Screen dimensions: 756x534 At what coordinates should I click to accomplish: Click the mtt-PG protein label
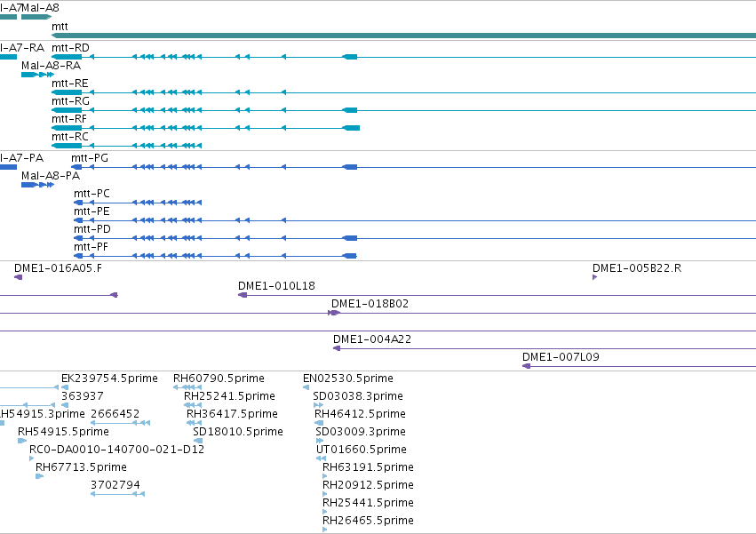(x=90, y=158)
